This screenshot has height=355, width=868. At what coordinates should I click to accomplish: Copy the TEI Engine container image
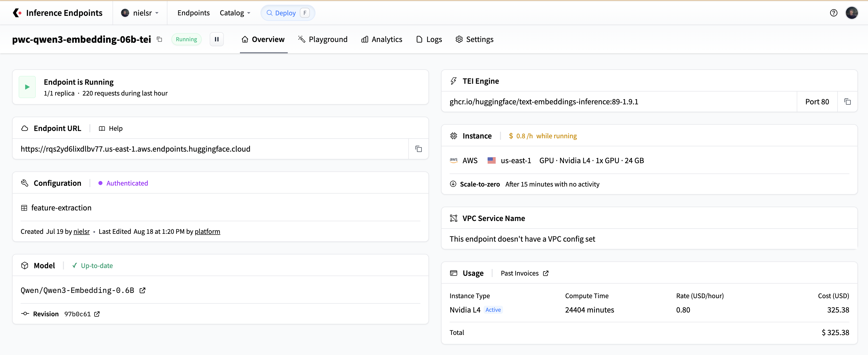coord(847,102)
